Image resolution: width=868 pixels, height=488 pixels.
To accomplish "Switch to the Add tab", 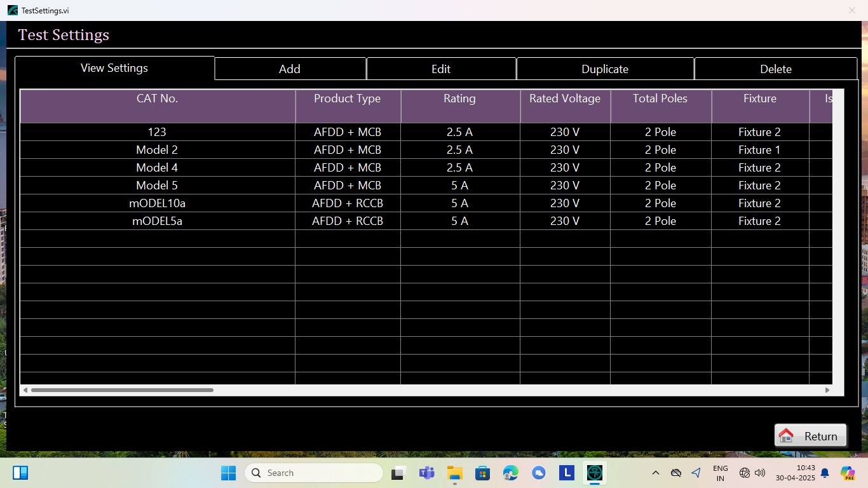I will (290, 69).
